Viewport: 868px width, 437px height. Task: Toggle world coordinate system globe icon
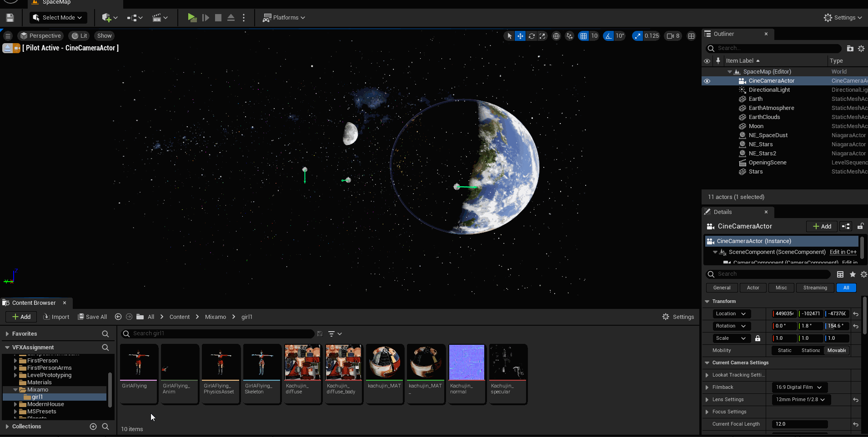(556, 36)
